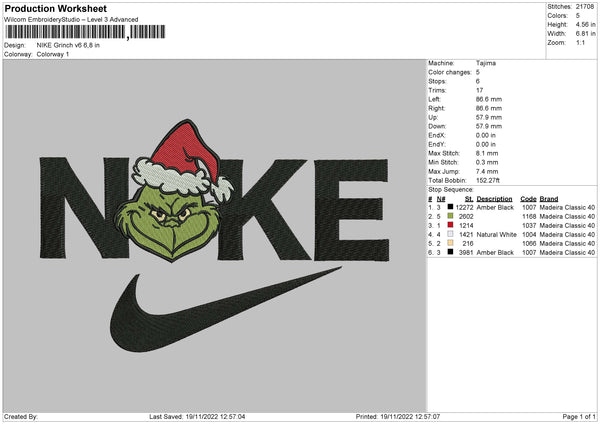Select thread code "1037" in stop row 3
600x424 pixels.
[529, 225]
